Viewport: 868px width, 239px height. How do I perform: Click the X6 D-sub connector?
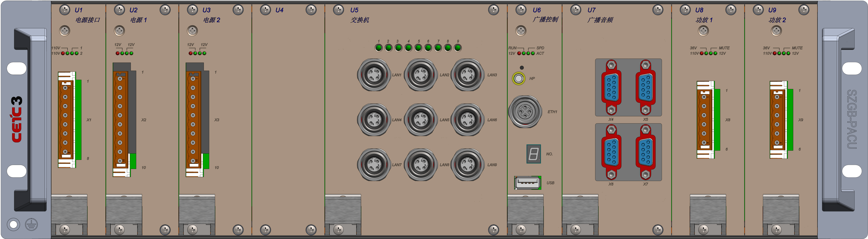[x=611, y=152]
